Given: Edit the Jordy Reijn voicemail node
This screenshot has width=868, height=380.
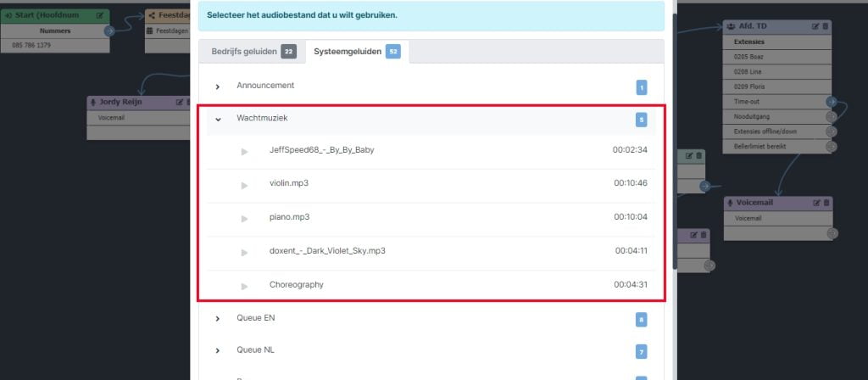Looking at the screenshot, I should click(x=180, y=103).
